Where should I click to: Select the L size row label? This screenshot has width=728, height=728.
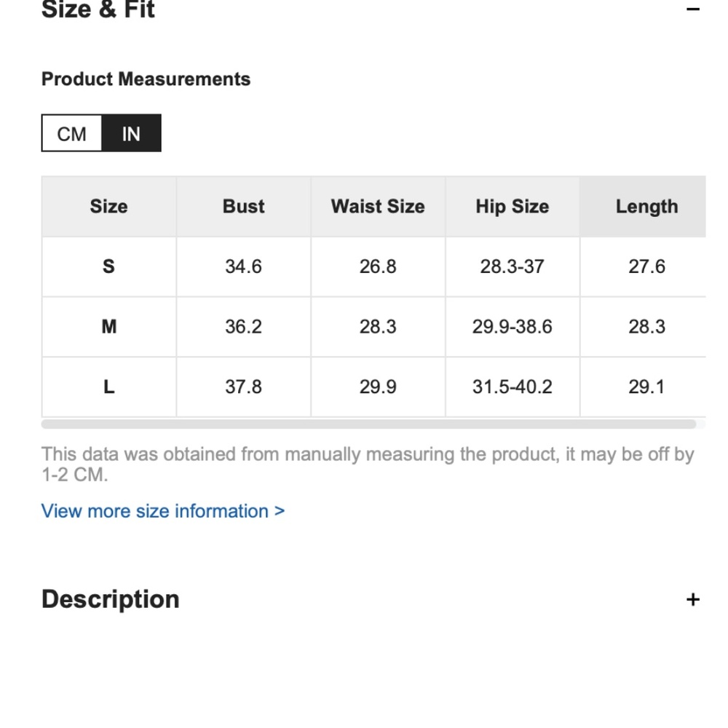[108, 387]
